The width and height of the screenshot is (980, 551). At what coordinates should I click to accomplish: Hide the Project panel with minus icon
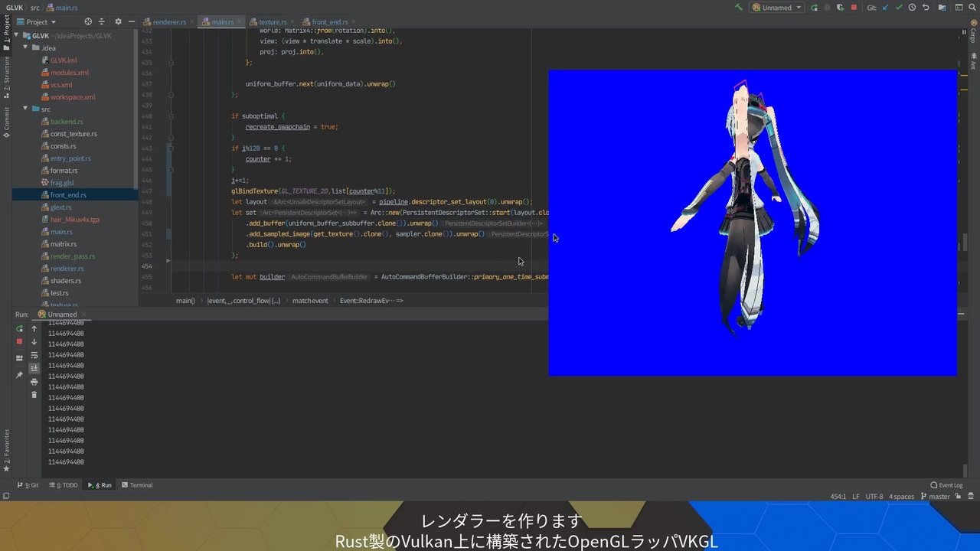[132, 22]
